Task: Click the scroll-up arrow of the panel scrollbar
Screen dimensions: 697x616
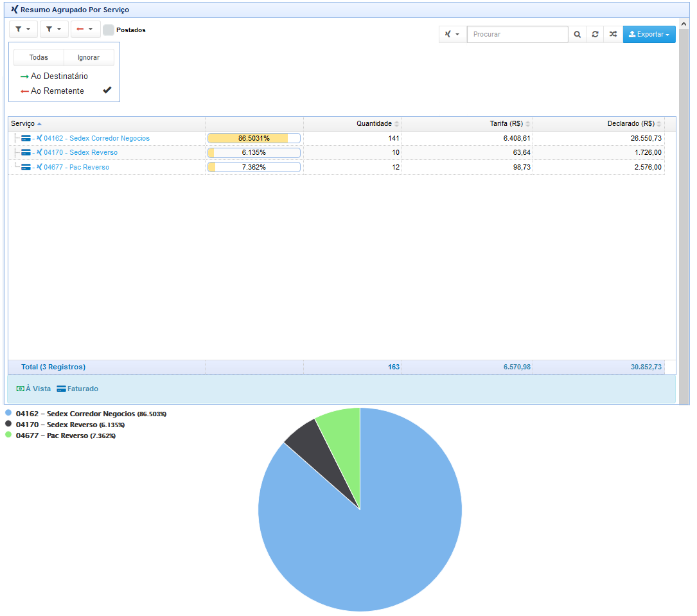Action: pyautogui.click(x=684, y=24)
